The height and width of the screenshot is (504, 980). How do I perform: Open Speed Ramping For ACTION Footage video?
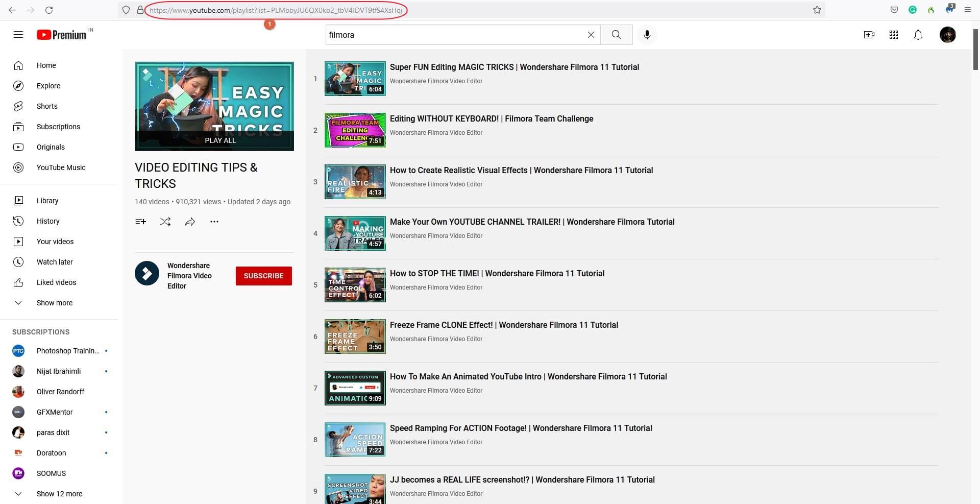(521, 428)
